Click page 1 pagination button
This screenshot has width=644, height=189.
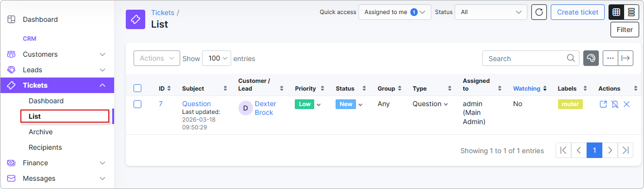point(594,150)
